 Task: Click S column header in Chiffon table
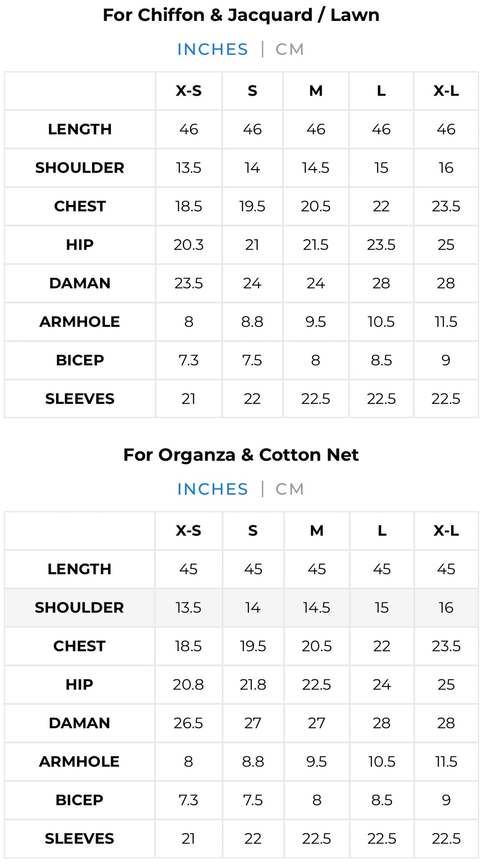pos(252,91)
